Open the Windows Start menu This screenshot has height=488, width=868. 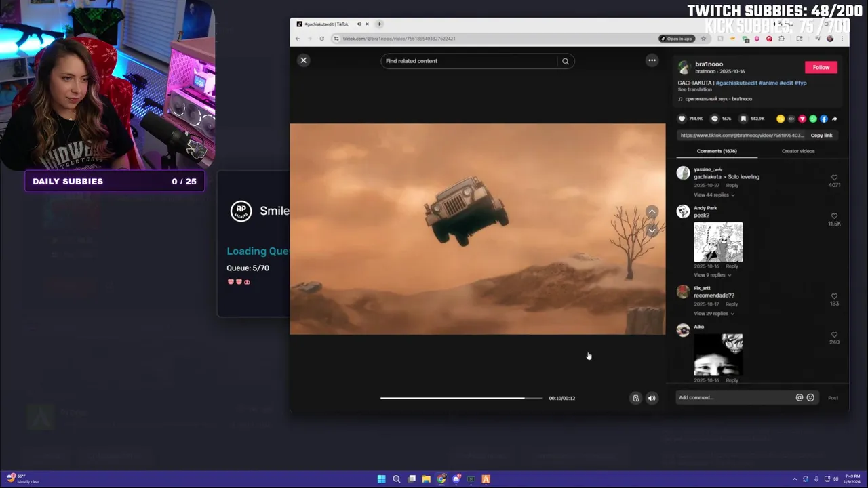click(381, 479)
